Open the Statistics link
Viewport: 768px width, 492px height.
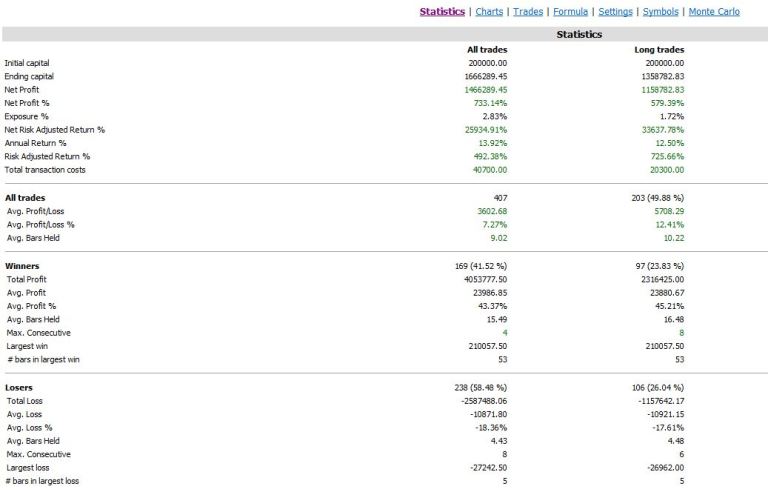(442, 12)
